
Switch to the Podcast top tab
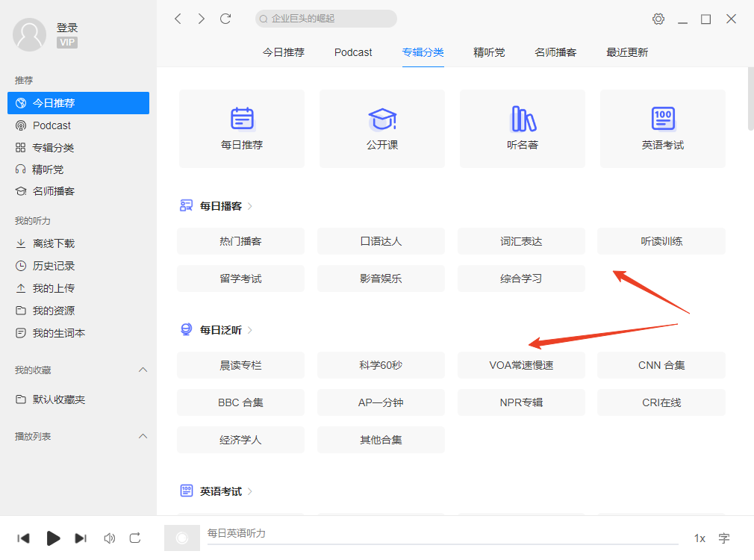coord(353,52)
